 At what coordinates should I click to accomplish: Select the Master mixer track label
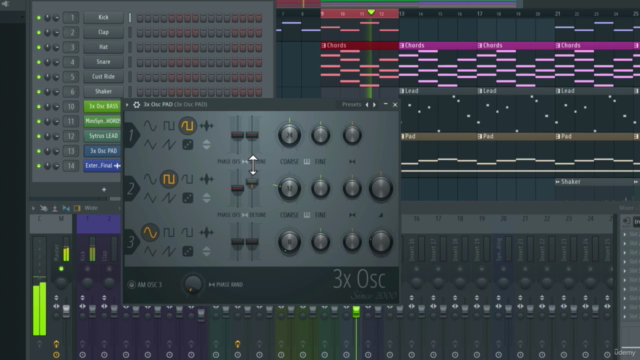pos(57,253)
